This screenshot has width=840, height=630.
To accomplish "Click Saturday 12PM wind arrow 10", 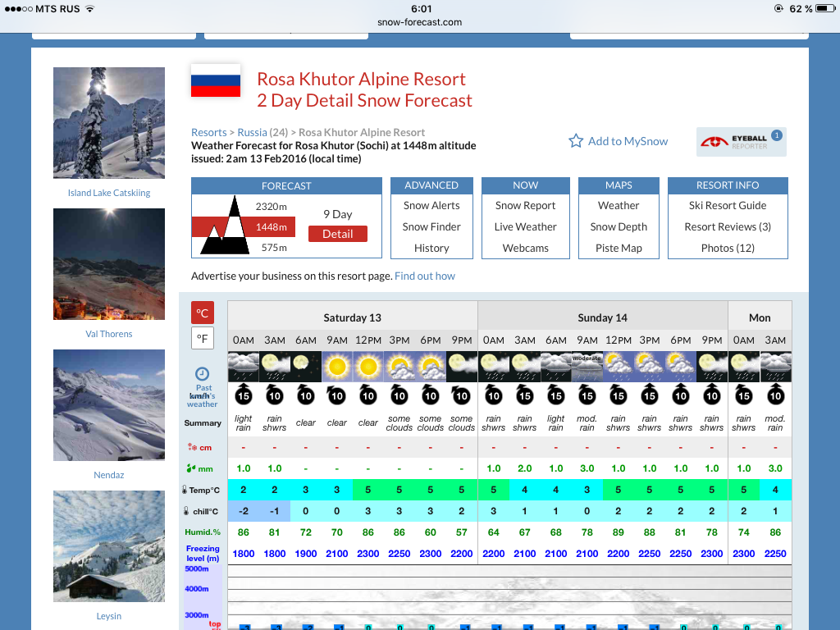I will [368, 395].
